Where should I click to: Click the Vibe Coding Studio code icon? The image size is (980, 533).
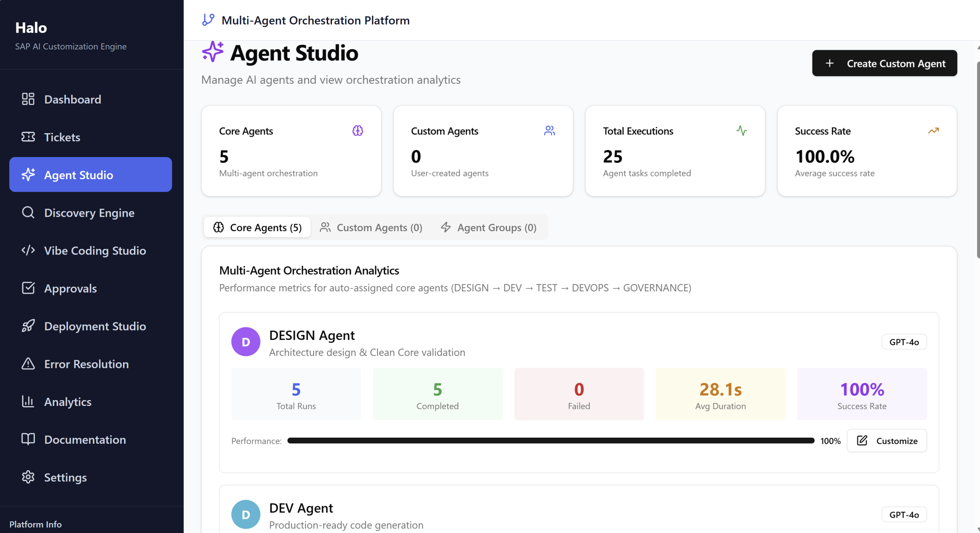click(x=28, y=250)
